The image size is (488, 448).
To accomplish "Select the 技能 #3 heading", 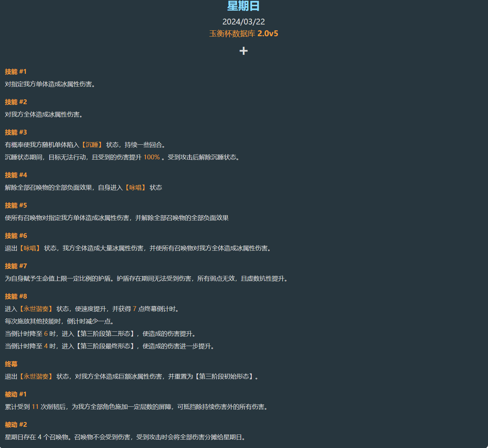I will pos(16,132).
